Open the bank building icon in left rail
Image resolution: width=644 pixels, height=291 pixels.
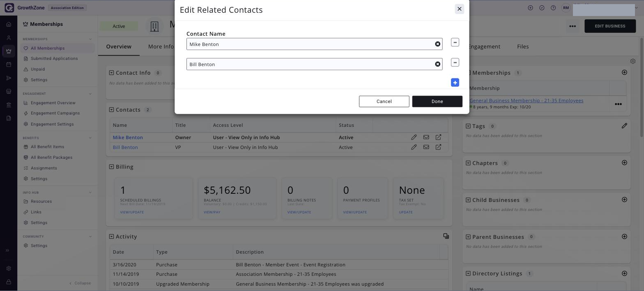9,105
